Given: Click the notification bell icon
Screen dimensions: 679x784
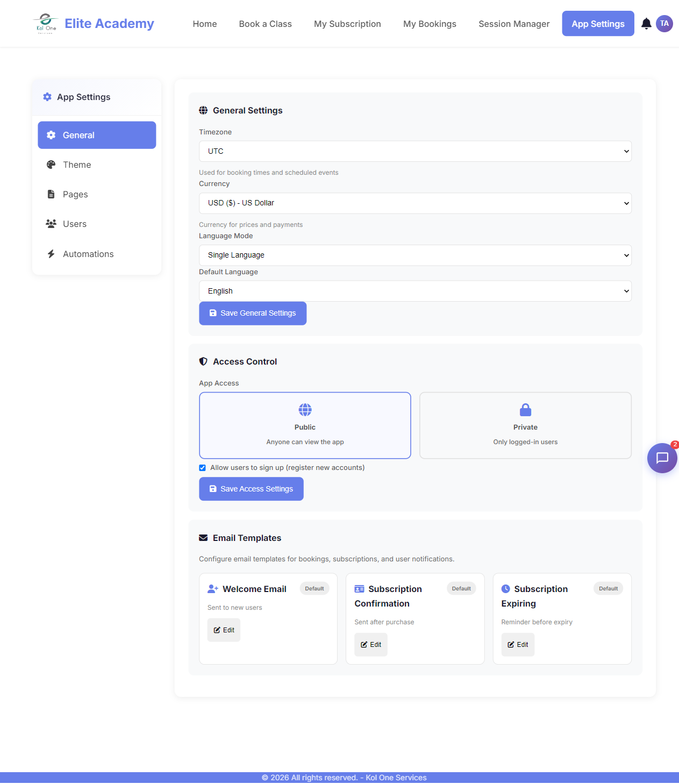Looking at the screenshot, I should [x=646, y=24].
